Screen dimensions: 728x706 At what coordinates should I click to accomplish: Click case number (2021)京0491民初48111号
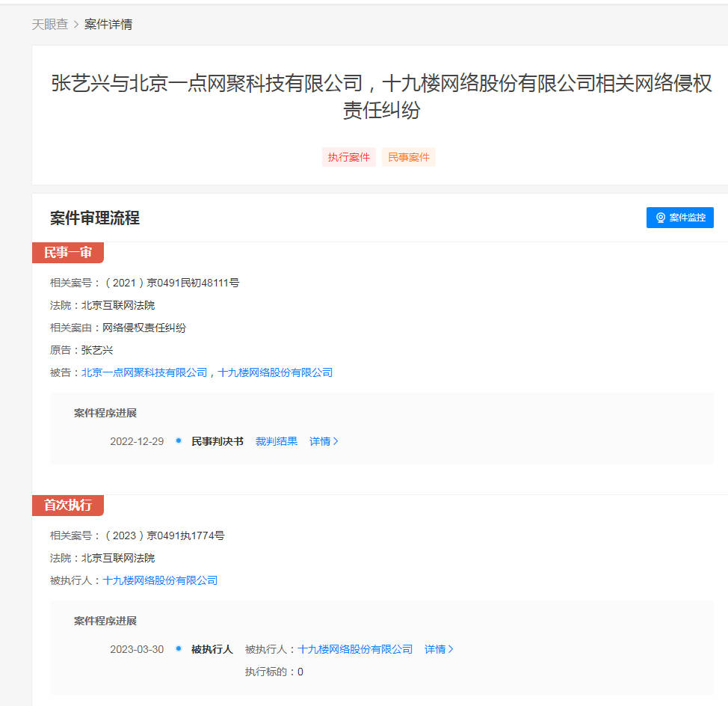[172, 283]
